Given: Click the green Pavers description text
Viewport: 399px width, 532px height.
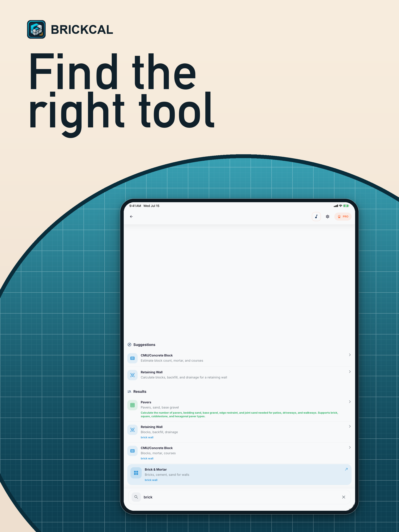Looking at the screenshot, I should [x=239, y=414].
